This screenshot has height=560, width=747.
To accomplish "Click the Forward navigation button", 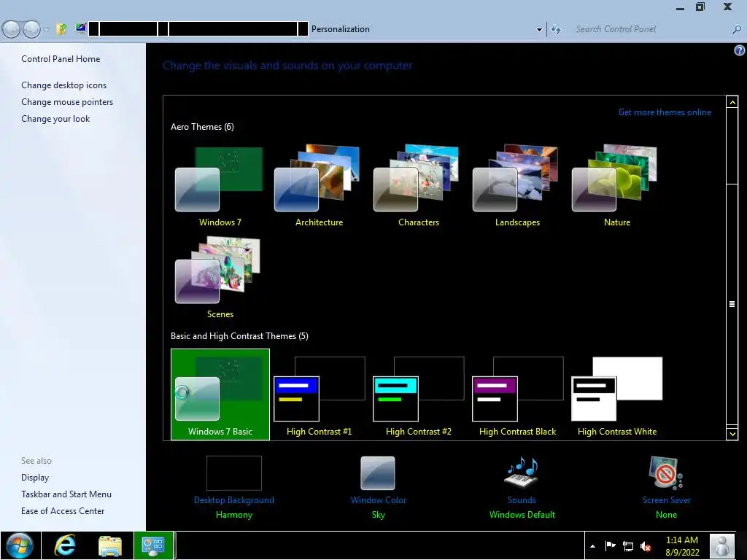I will click(x=31, y=29).
